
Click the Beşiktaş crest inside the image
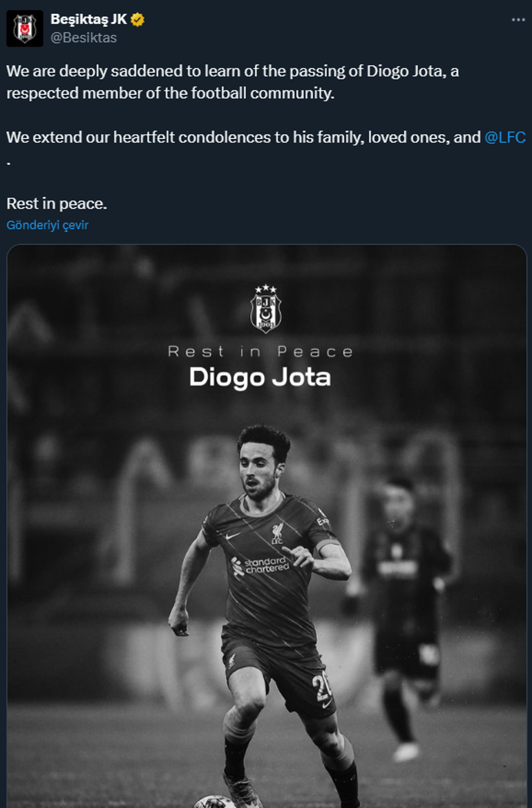pos(266,308)
